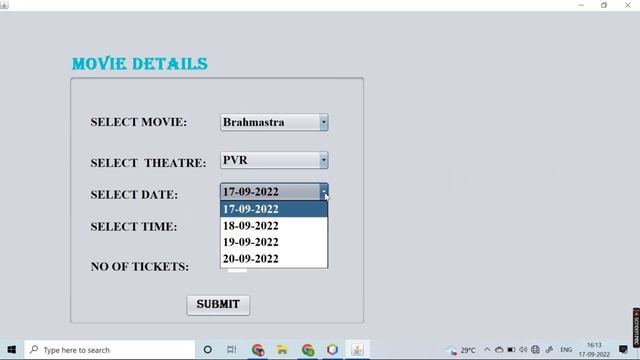Viewport: 640px width, 360px height.
Task: Check the battery status tray icon
Action: (x=511, y=350)
